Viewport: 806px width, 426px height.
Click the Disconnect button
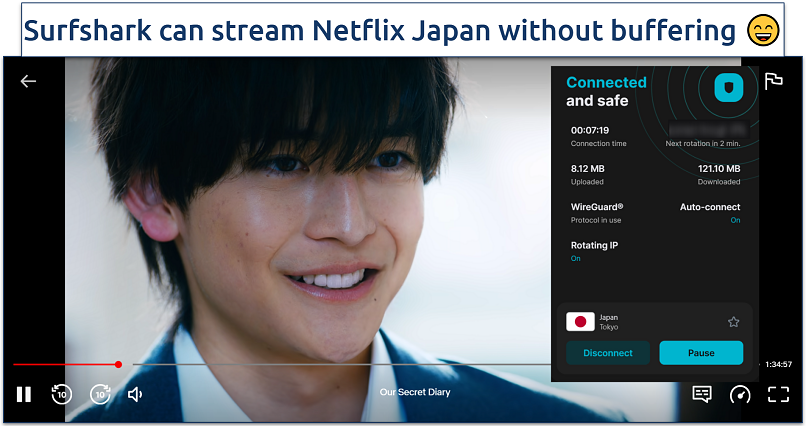point(608,353)
